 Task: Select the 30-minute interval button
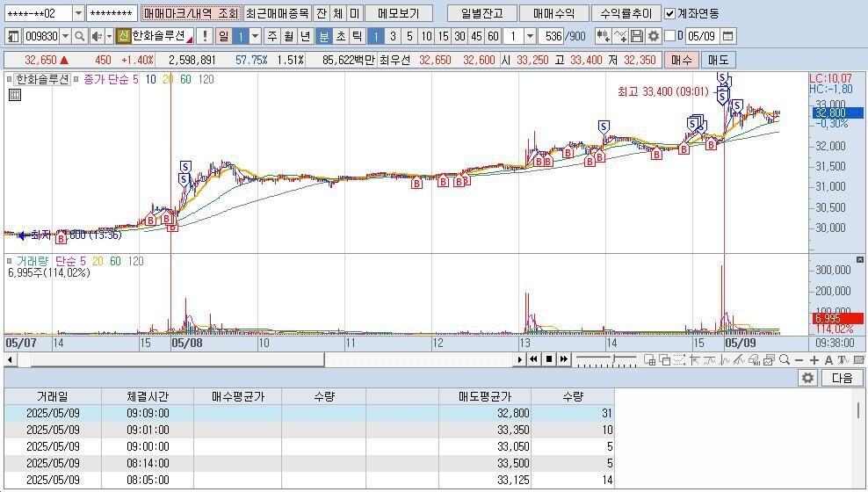[x=459, y=36]
